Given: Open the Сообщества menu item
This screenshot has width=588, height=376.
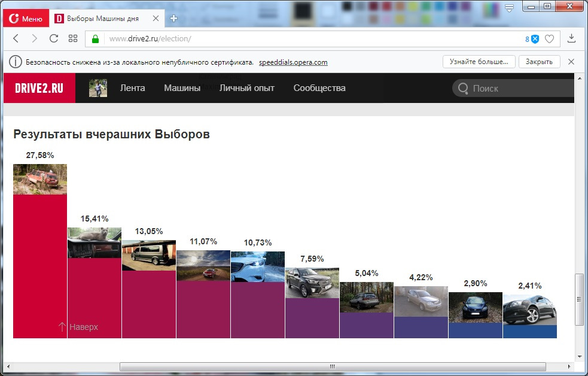Looking at the screenshot, I should tap(319, 88).
